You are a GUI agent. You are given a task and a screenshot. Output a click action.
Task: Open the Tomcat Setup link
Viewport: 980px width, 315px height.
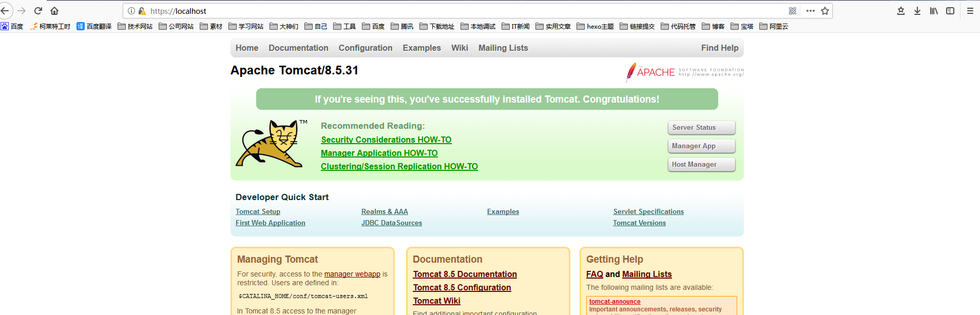(x=258, y=211)
